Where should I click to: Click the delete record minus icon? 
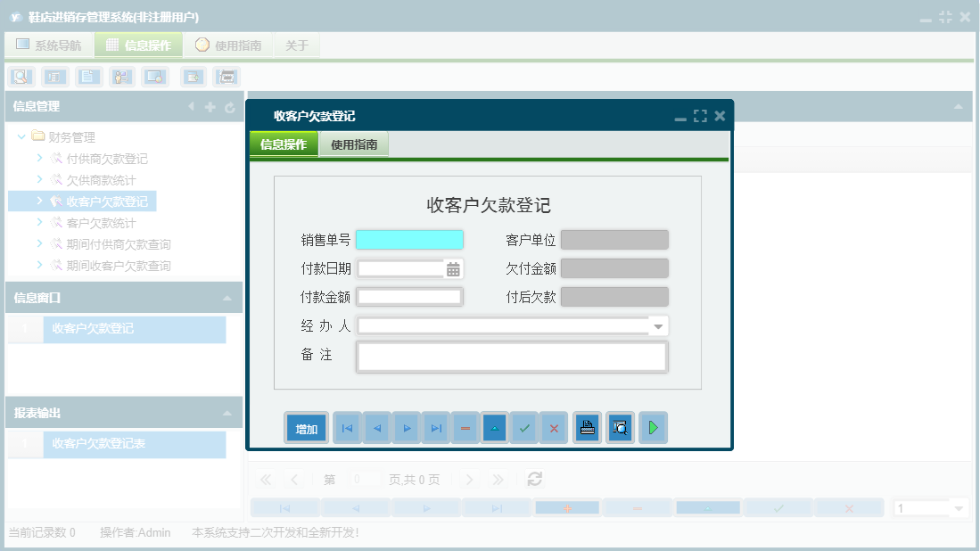pyautogui.click(x=465, y=427)
